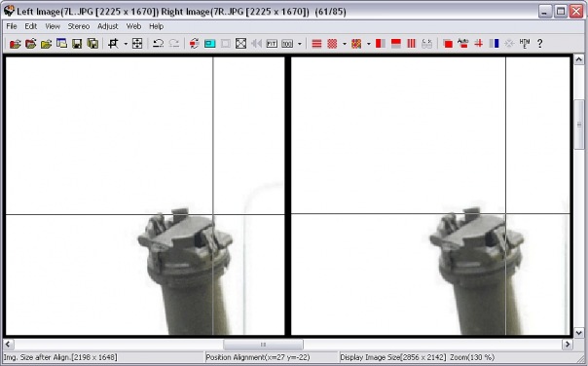Open help via the question mark icon

pos(539,44)
